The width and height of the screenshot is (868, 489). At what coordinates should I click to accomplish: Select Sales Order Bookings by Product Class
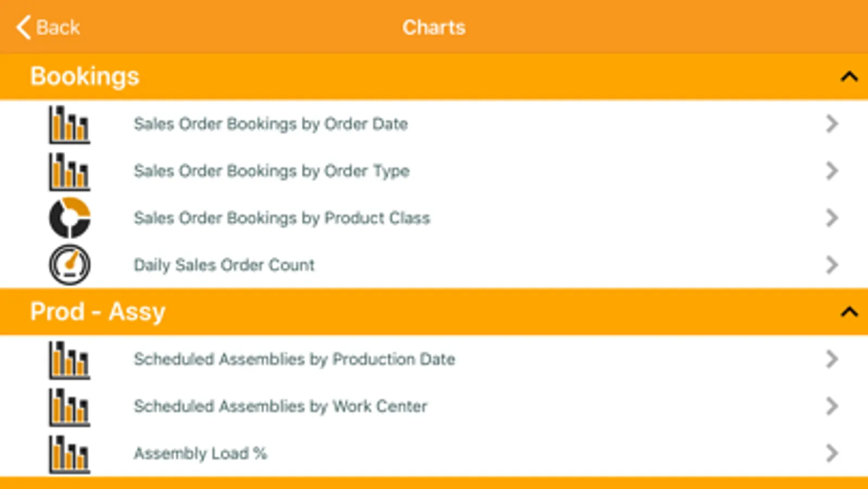pyautogui.click(x=282, y=218)
